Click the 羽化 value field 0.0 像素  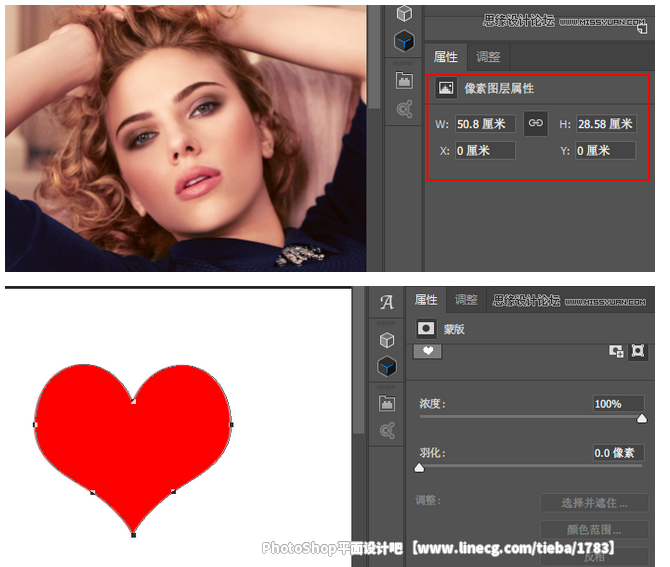pyautogui.click(x=619, y=452)
